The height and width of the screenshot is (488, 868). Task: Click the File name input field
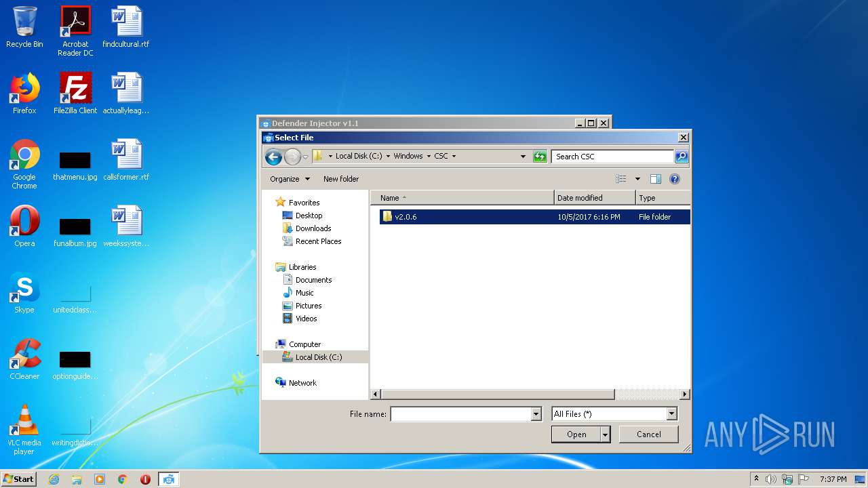tap(460, 414)
